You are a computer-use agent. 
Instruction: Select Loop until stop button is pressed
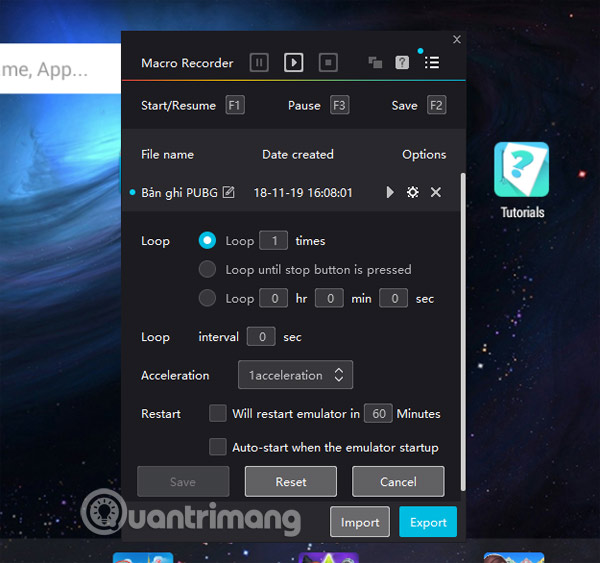(x=207, y=269)
